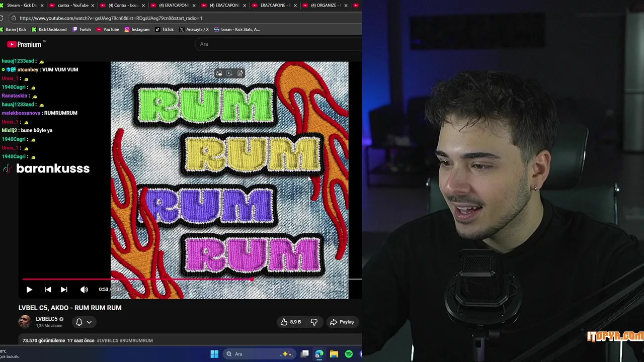Click chat username melekbossanova
This screenshot has width=644, height=362.
click(21, 113)
